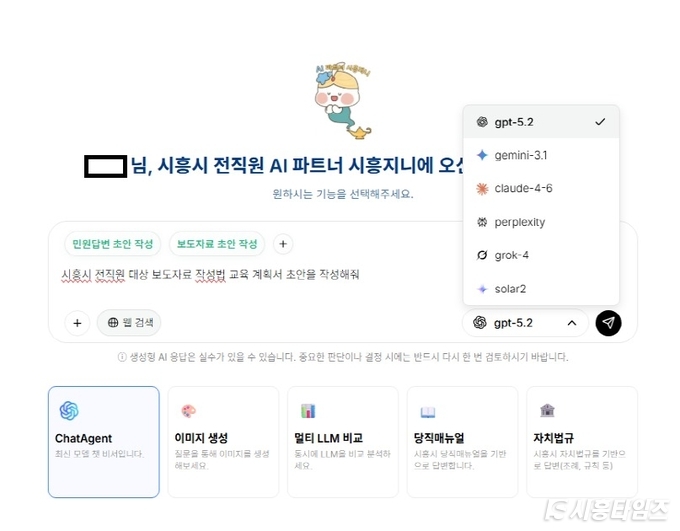The height and width of the screenshot is (531, 680).
Task: Add a prompt chip with the plus beside 보도자료
Action: coord(283,244)
